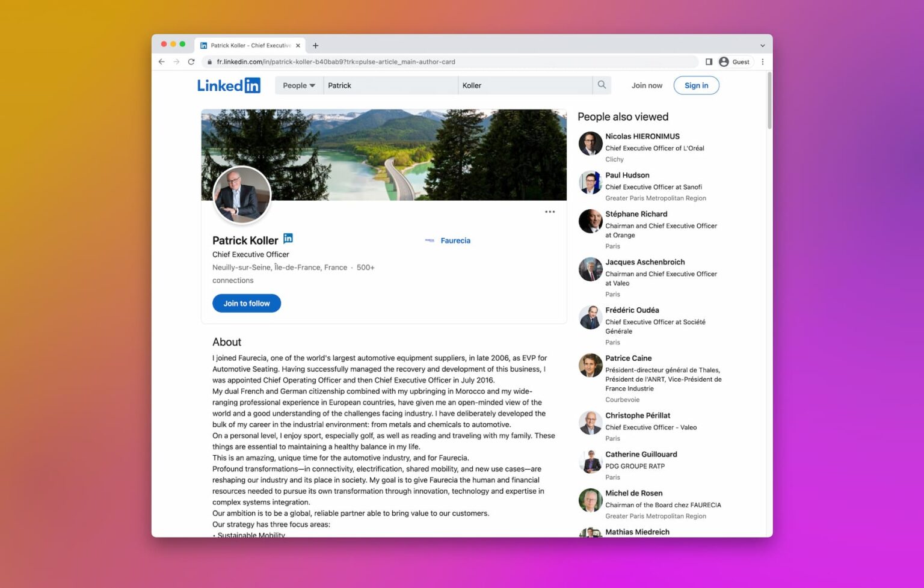Reload the page with the refresh icon
This screenshot has width=924, height=588.
191,61
